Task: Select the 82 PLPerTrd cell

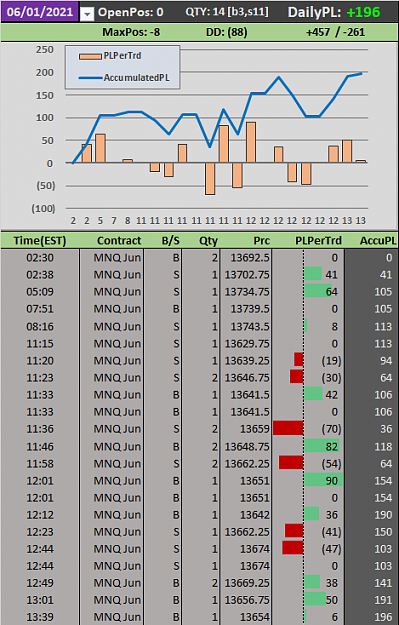Action: pos(308,446)
